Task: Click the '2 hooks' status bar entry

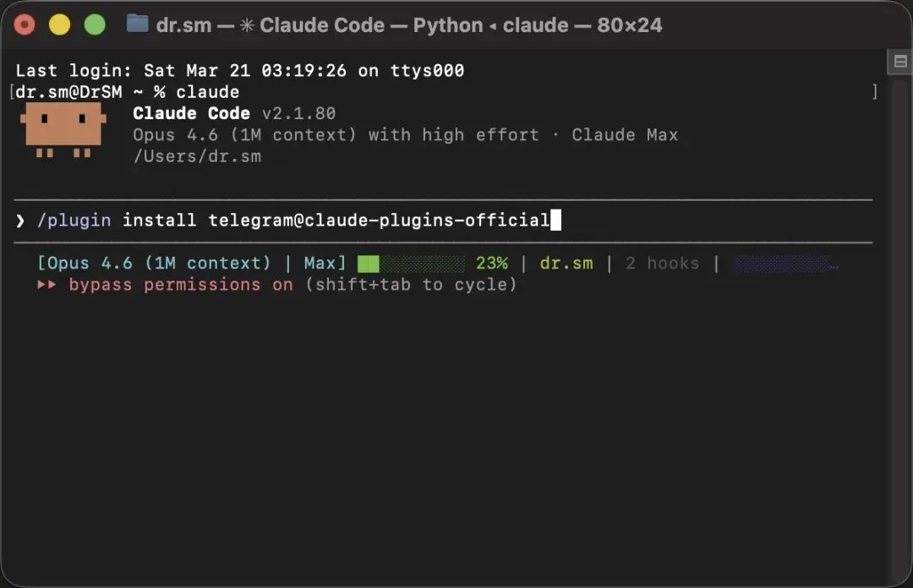Action: point(662,263)
